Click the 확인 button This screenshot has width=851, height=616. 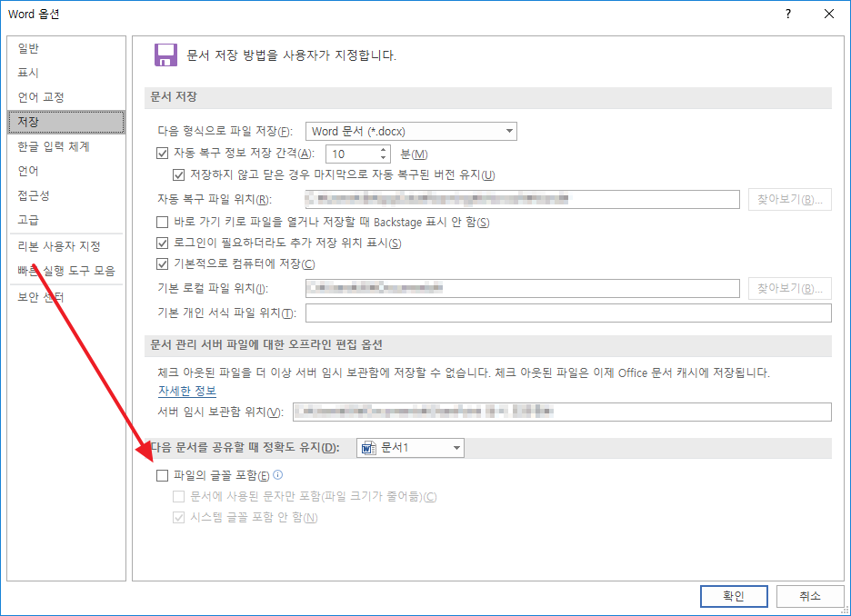click(x=734, y=597)
